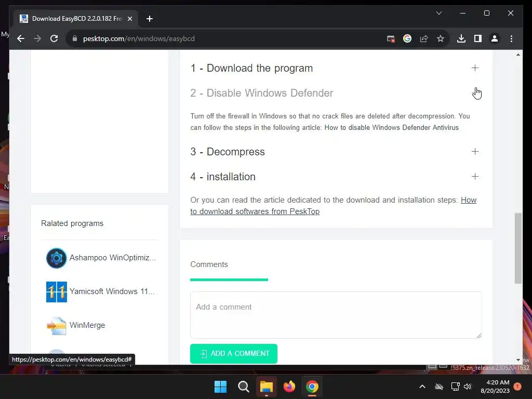The height and width of the screenshot is (399, 532).
Task: Open How to disable Windows Defender Antivirus link
Action: 392,128
